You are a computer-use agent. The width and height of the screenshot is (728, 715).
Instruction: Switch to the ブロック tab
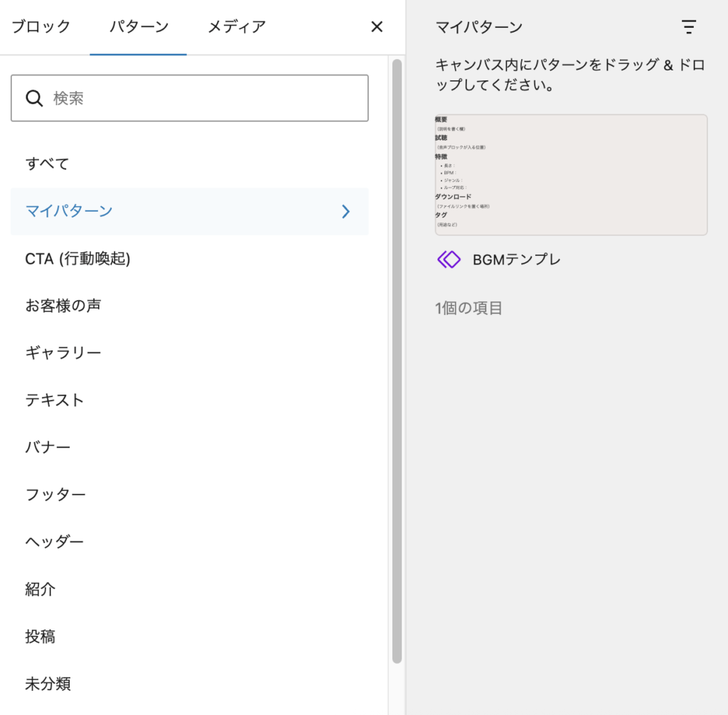click(x=41, y=27)
